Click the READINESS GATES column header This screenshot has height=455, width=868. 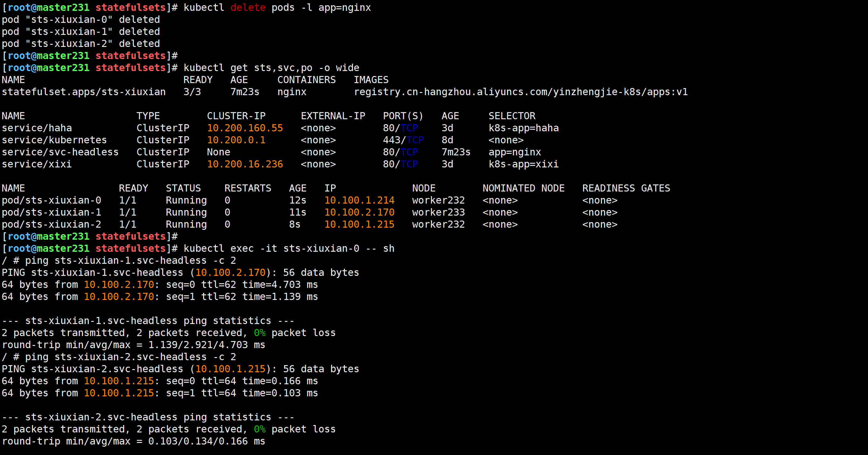tap(626, 188)
